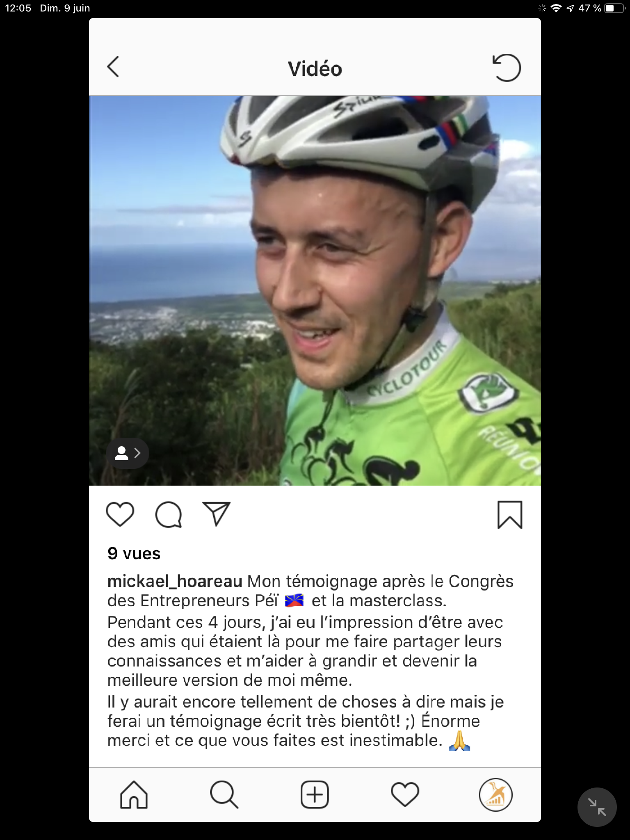This screenshot has height=840, width=630.
Task: Tap the battery indicator in status bar
Action: coord(614,8)
